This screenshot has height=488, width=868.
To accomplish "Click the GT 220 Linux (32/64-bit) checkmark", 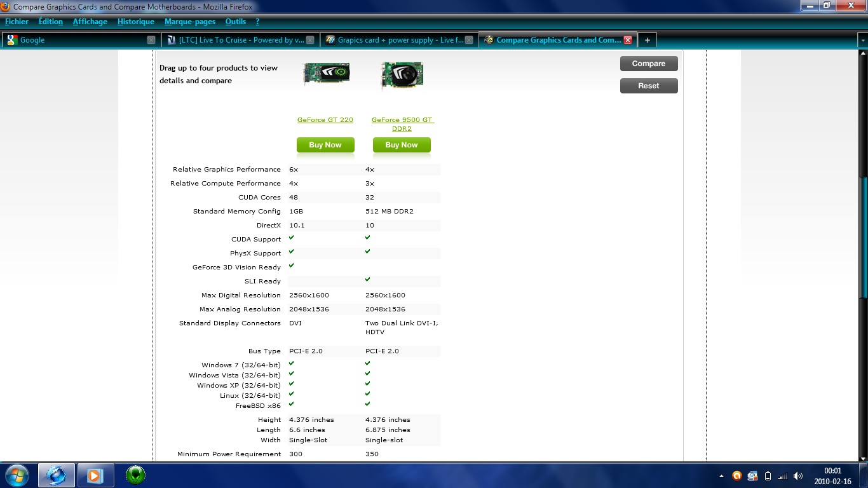I will [292, 394].
